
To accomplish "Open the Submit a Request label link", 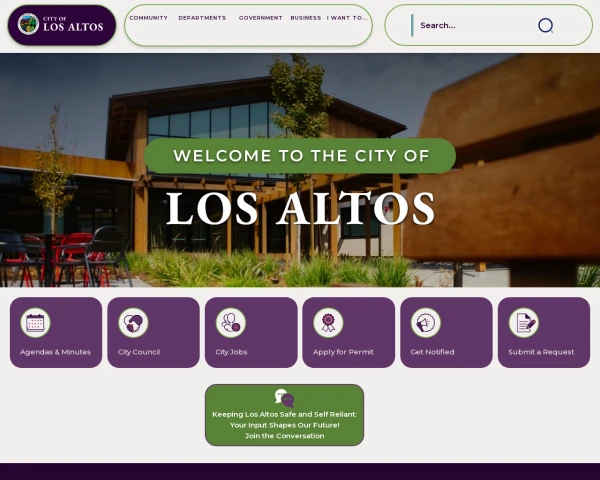I will 541,352.
